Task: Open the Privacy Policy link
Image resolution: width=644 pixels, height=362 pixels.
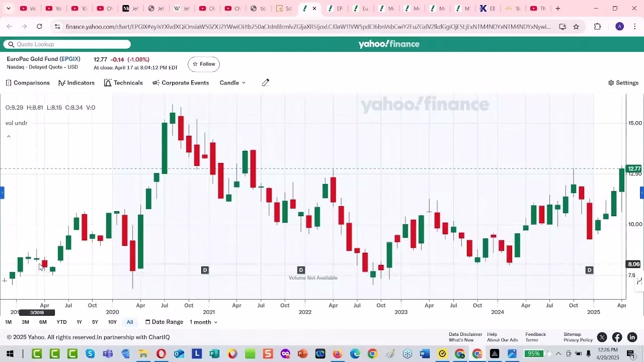Action: tap(578, 340)
